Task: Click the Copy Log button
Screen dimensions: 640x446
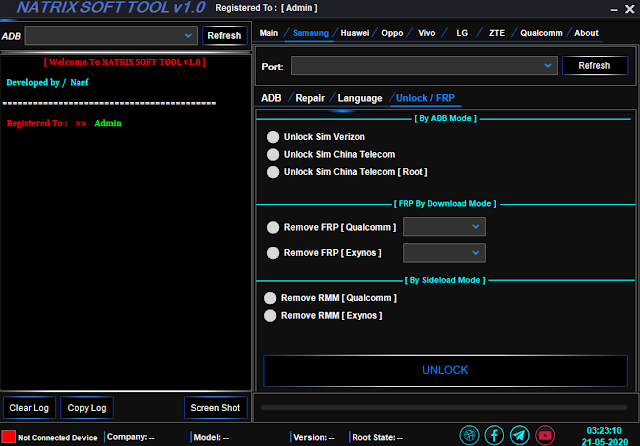Action: (x=87, y=408)
